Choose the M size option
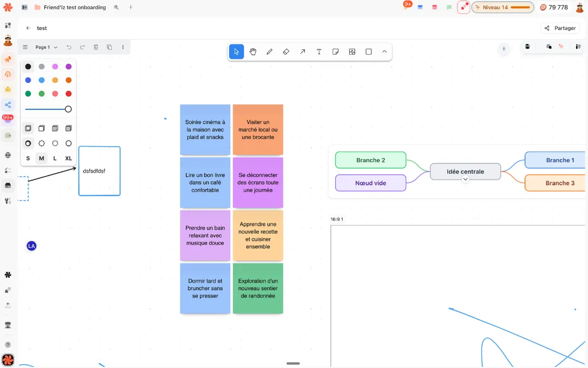 (x=42, y=159)
